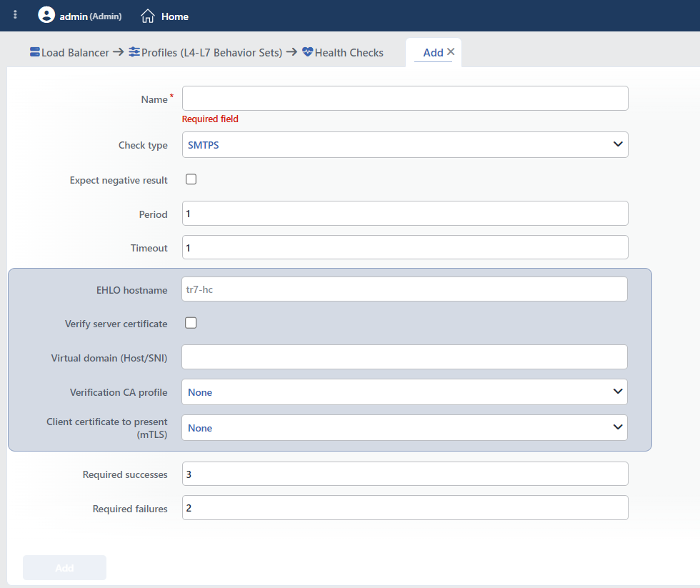
Task: Click the 'Verification CA profile' label
Action: pyautogui.click(x=119, y=392)
